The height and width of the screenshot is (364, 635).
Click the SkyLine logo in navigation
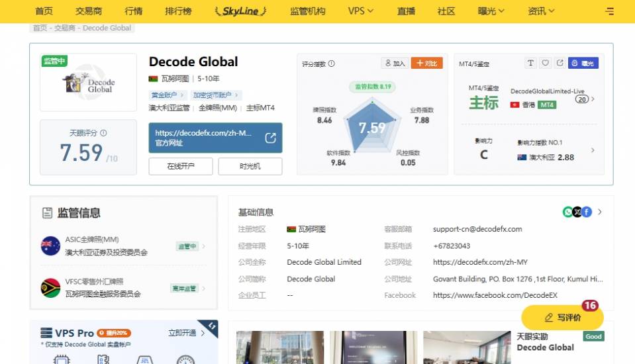240,11
